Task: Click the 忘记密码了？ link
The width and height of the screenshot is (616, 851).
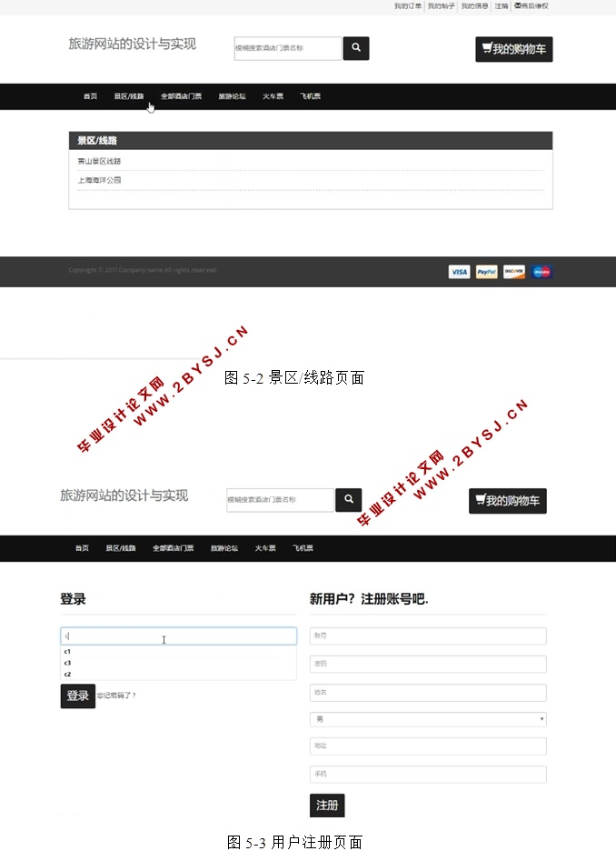Action: pos(116,696)
